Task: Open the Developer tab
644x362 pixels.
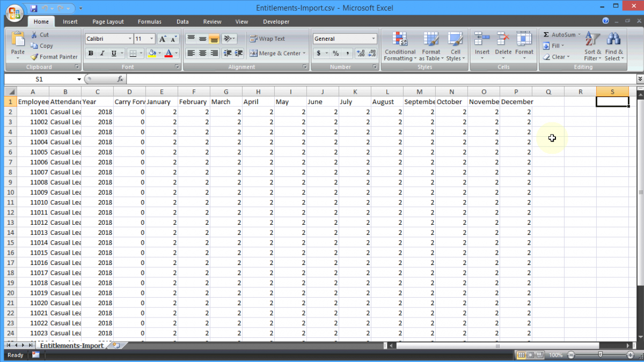Action: 276,21
